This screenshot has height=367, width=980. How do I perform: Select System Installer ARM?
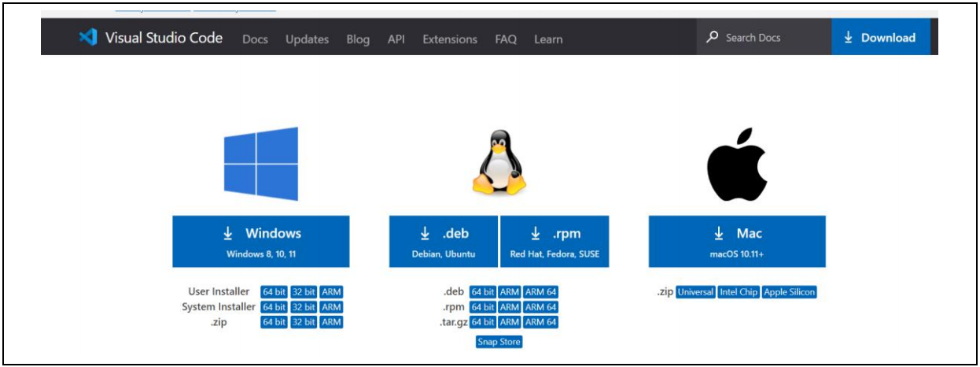point(331,307)
